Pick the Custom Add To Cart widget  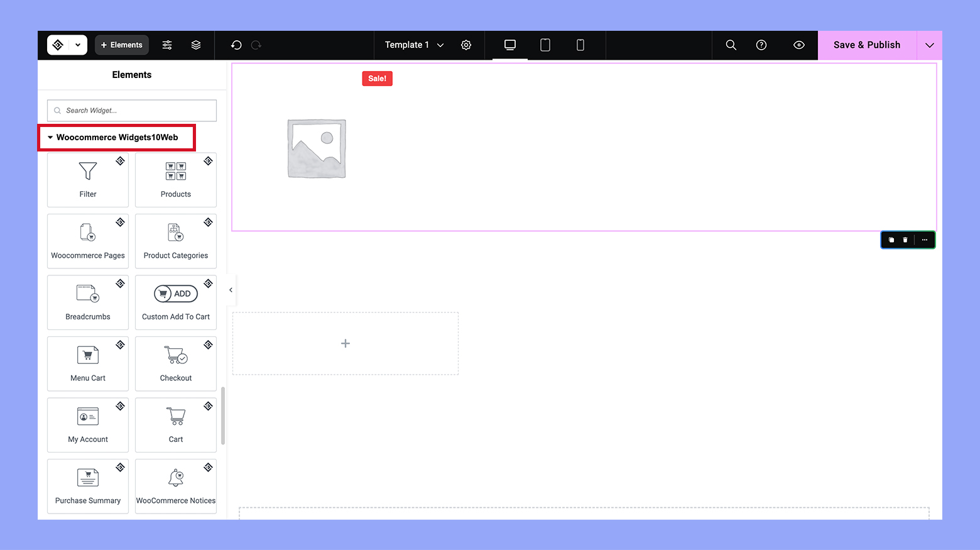(x=175, y=302)
